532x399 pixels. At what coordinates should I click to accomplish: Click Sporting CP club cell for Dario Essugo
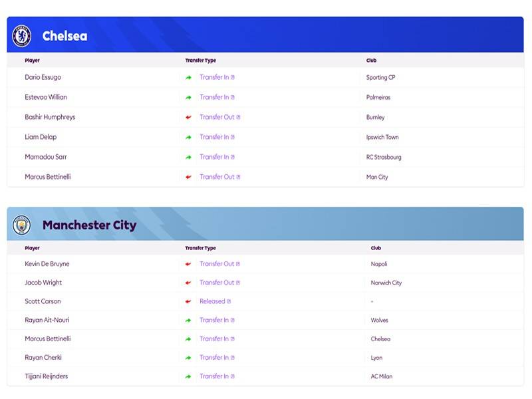tap(380, 77)
